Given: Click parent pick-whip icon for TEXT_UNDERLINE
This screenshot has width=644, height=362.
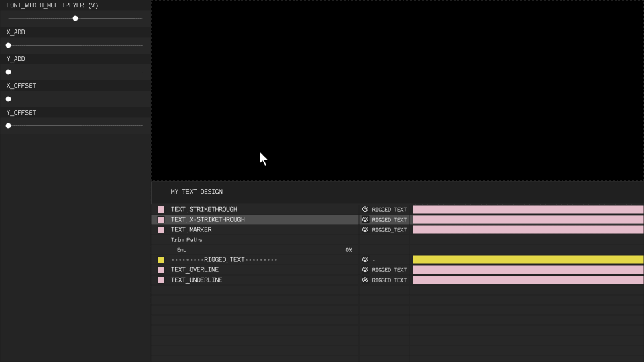Looking at the screenshot, I should 365,280.
